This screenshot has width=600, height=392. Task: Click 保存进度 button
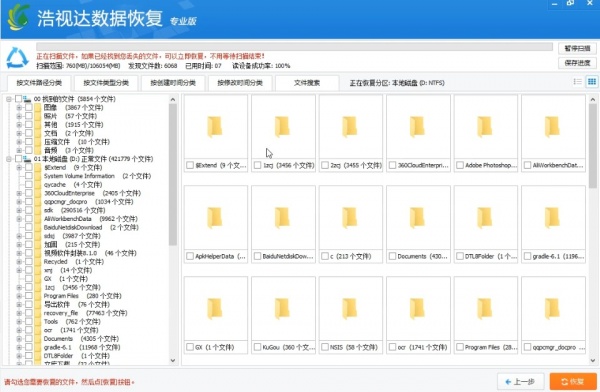(577, 63)
